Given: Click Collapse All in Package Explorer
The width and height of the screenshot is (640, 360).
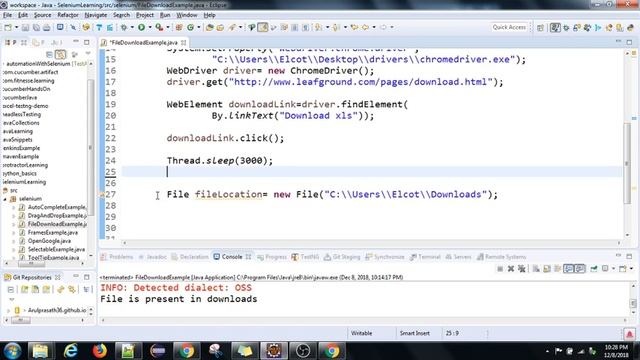Looking at the screenshot, I should [x=49, y=54].
